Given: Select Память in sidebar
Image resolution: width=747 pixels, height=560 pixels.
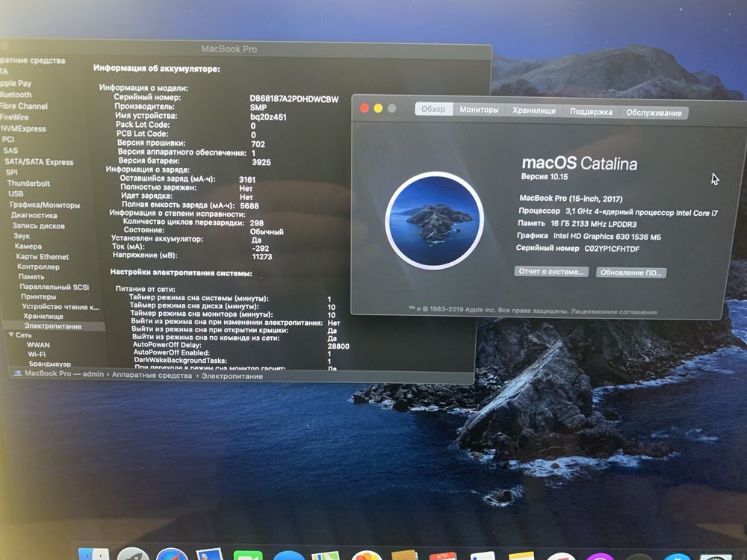Looking at the screenshot, I should (31, 276).
